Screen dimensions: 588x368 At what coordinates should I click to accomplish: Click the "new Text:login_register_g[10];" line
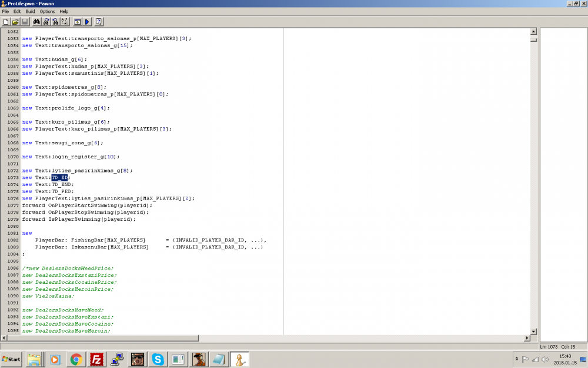click(x=71, y=157)
